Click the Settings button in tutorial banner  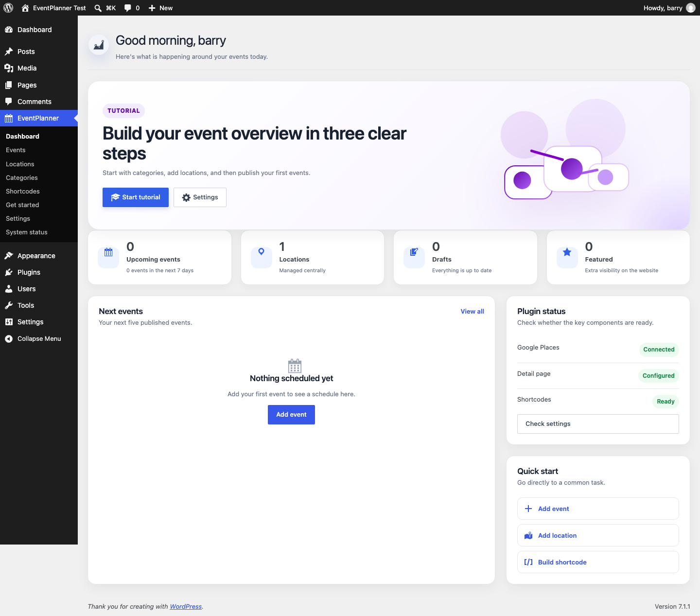pos(200,197)
